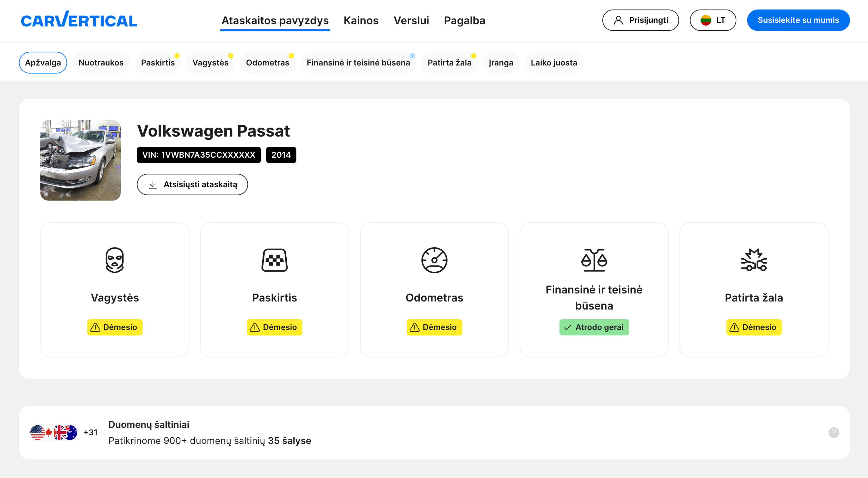Click Susisiekite su mumis button
Viewport: 868px width, 478px height.
pos(798,20)
